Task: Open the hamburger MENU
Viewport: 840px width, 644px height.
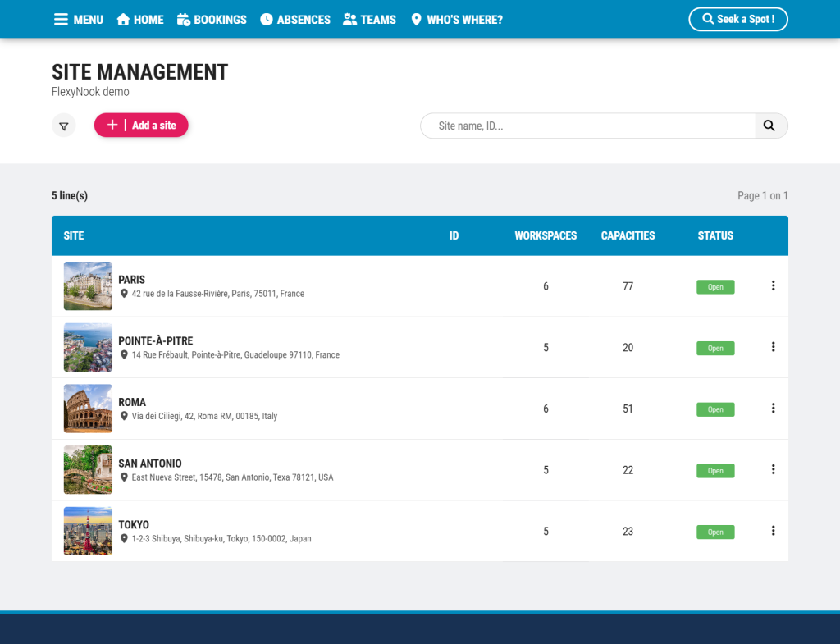Action: pyautogui.click(x=79, y=20)
